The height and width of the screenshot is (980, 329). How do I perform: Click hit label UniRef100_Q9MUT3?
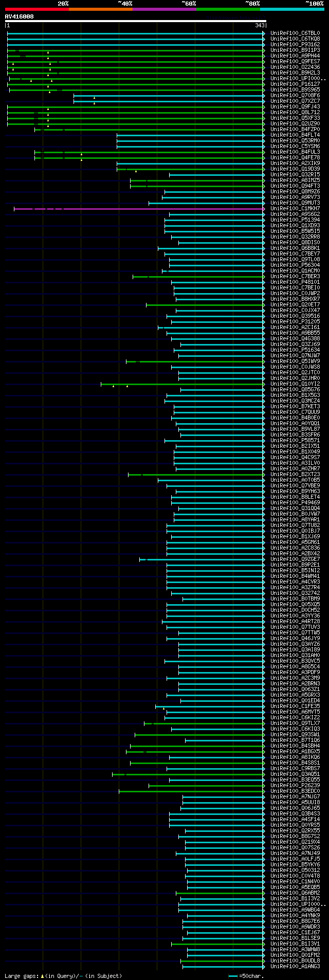pos(295,203)
